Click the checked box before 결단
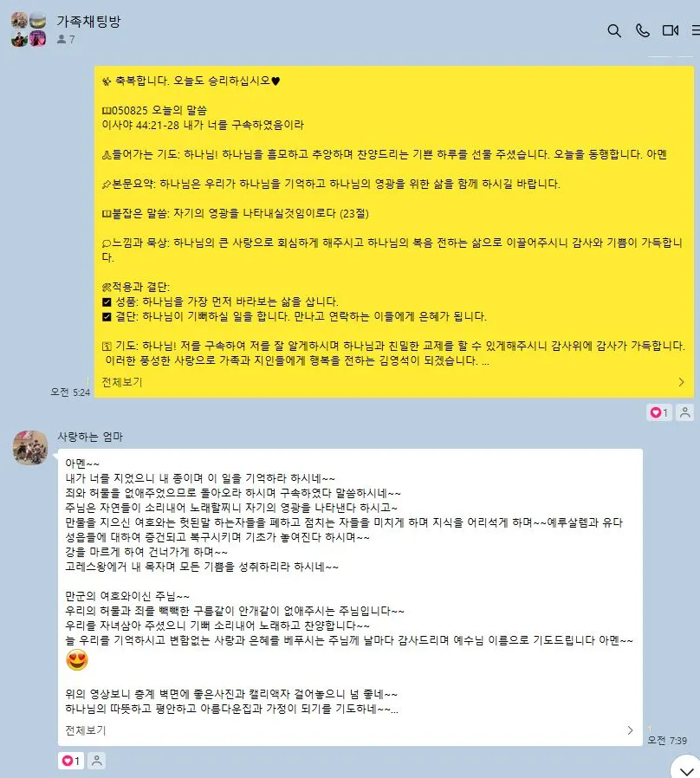The image size is (700, 778). 107,316
